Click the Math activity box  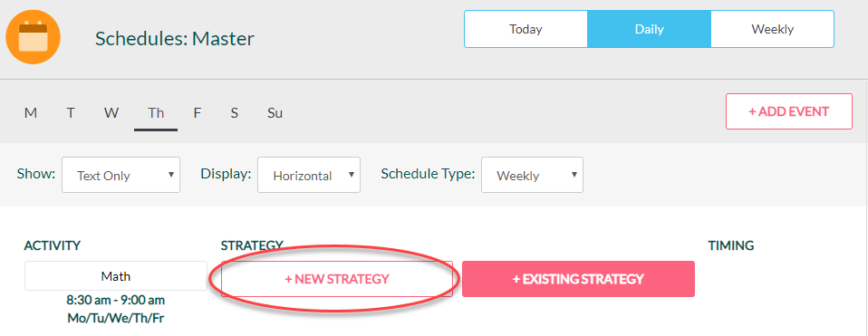(116, 275)
